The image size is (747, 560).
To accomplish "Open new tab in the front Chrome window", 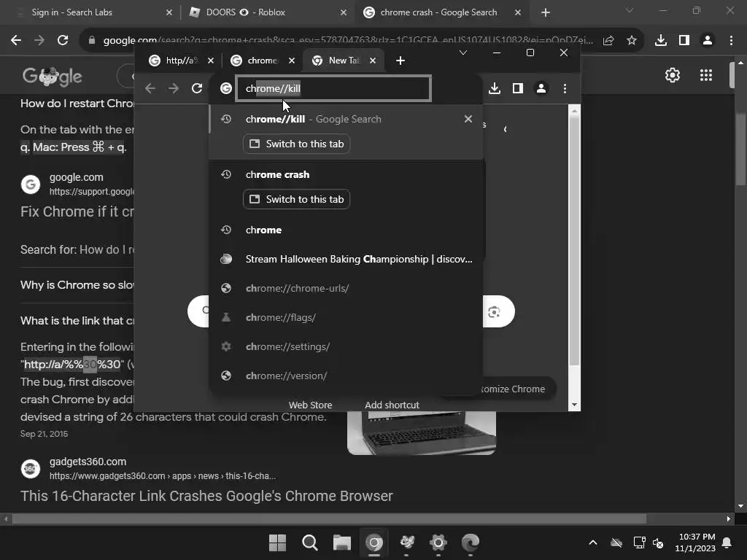I will (400, 61).
